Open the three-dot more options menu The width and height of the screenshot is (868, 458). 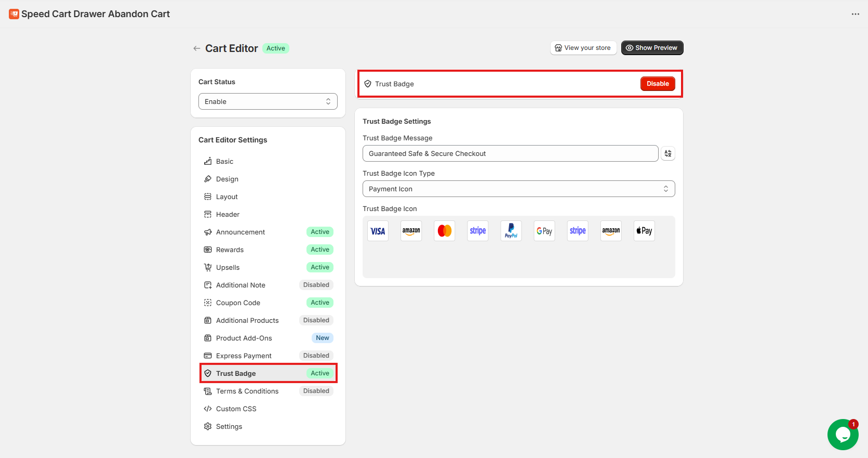[x=855, y=14]
